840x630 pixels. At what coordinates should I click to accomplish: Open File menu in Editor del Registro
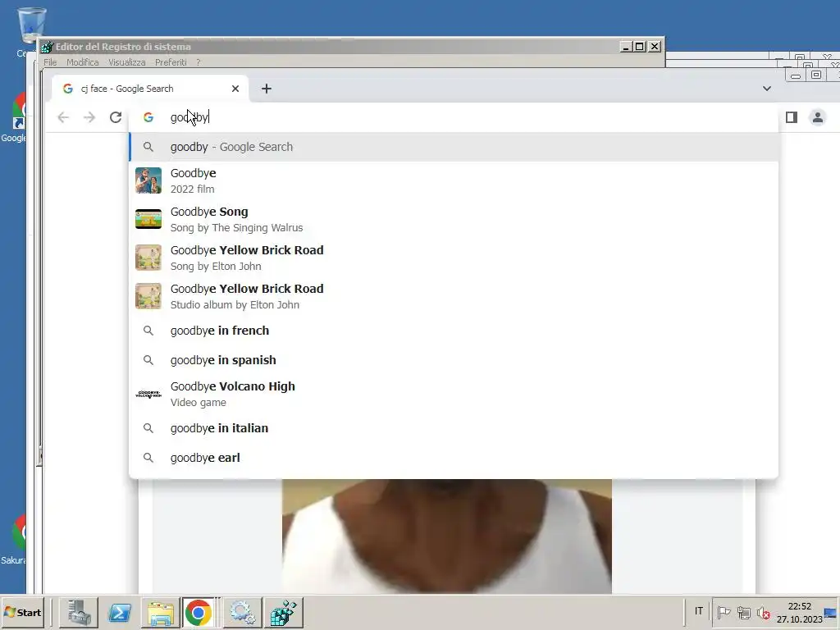click(50, 62)
